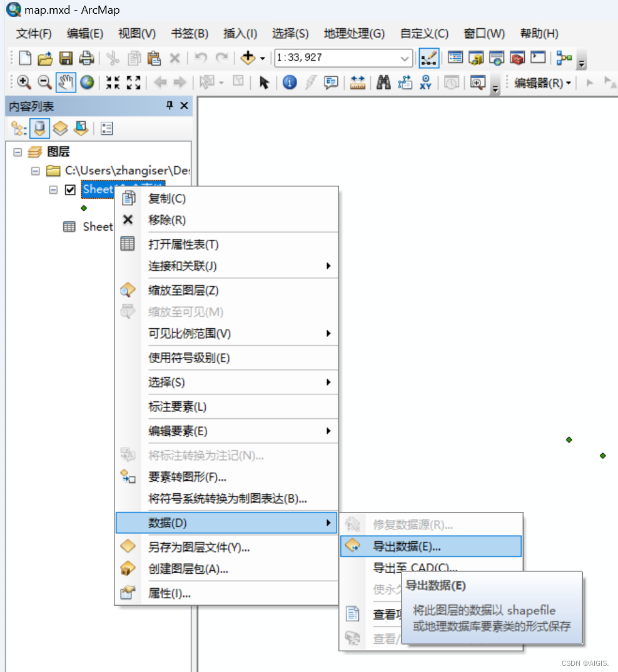Open the Standard toolbar overflow options arrow

click(582, 63)
